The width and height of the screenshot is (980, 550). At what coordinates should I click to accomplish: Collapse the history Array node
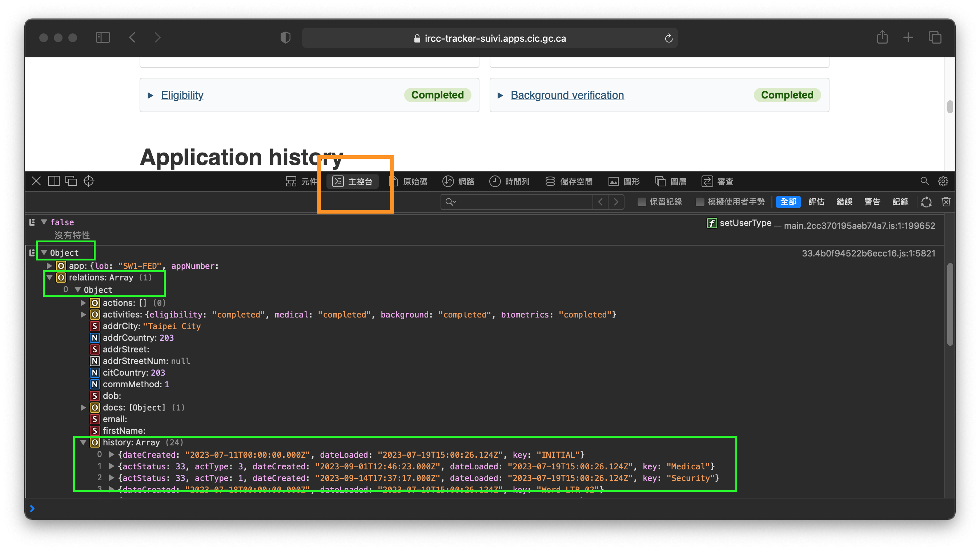point(83,442)
